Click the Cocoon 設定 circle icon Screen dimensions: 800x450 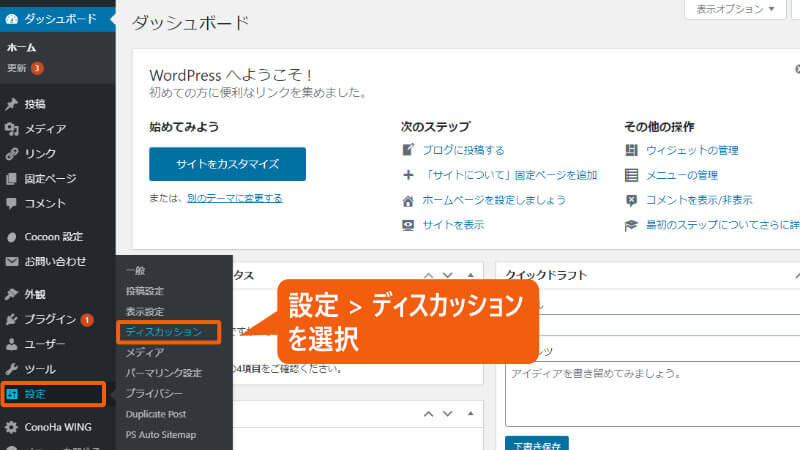[x=12, y=237]
